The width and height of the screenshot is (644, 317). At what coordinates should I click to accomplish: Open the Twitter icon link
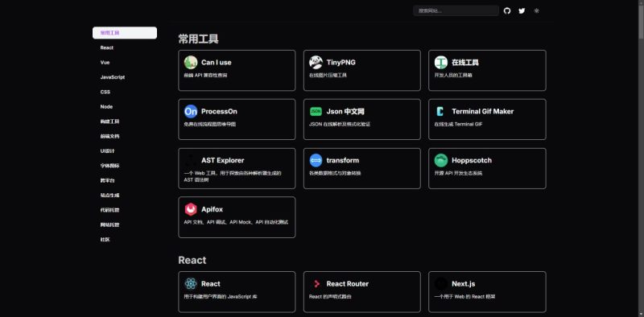coord(522,10)
